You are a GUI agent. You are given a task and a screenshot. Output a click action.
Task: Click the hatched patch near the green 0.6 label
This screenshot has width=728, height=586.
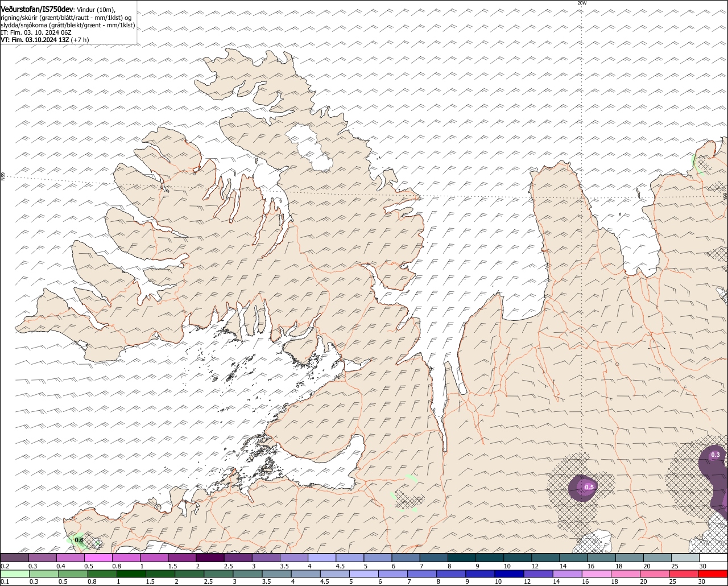96,543
